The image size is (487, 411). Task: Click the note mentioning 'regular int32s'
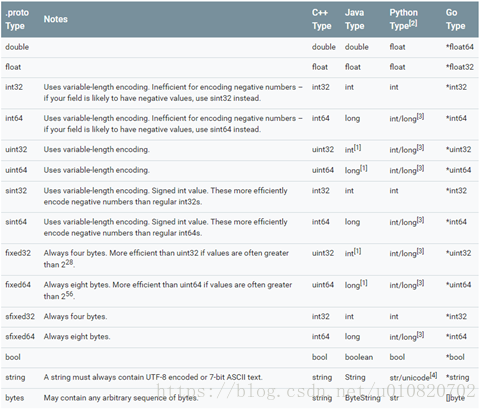click(165, 196)
